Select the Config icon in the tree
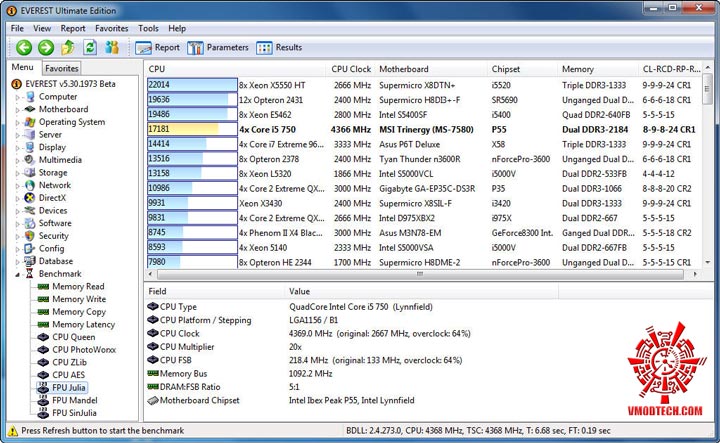The image size is (720, 443). tap(30, 249)
